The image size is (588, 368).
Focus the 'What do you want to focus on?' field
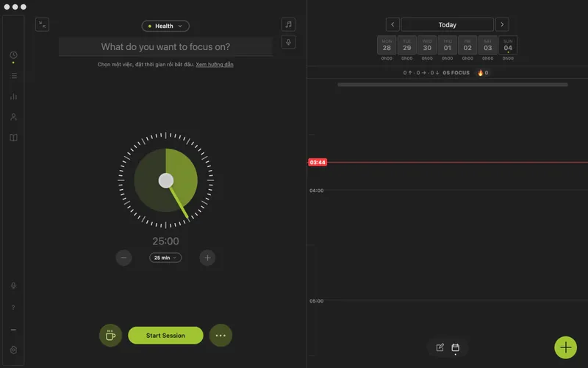tap(166, 47)
